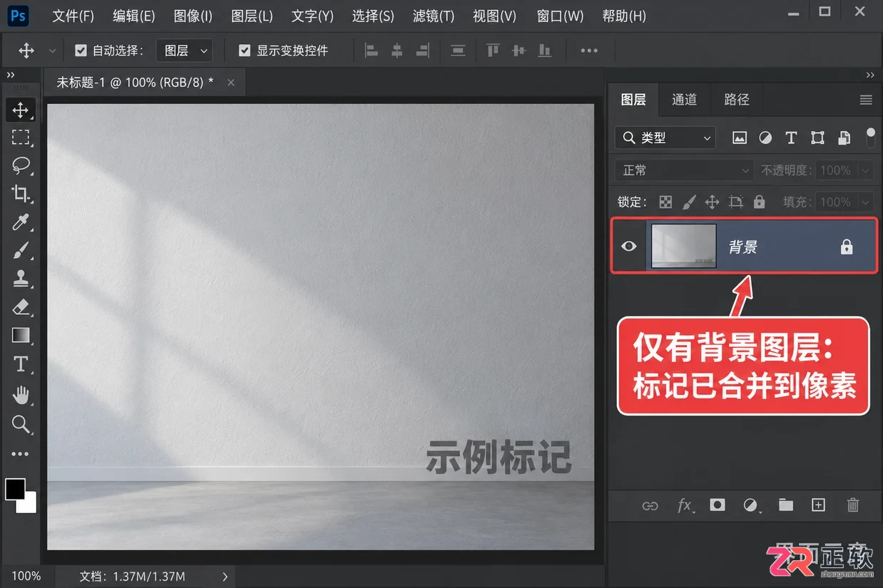This screenshot has width=883, height=588.
Task: Filter layers by adjustment layer icon
Action: tap(765, 138)
